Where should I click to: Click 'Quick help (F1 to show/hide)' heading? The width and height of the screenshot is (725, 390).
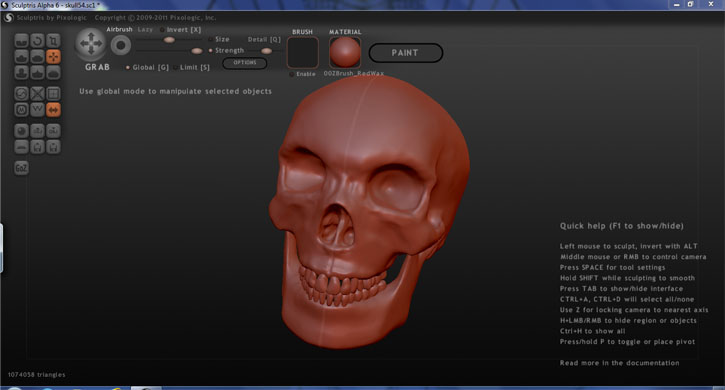click(621, 226)
